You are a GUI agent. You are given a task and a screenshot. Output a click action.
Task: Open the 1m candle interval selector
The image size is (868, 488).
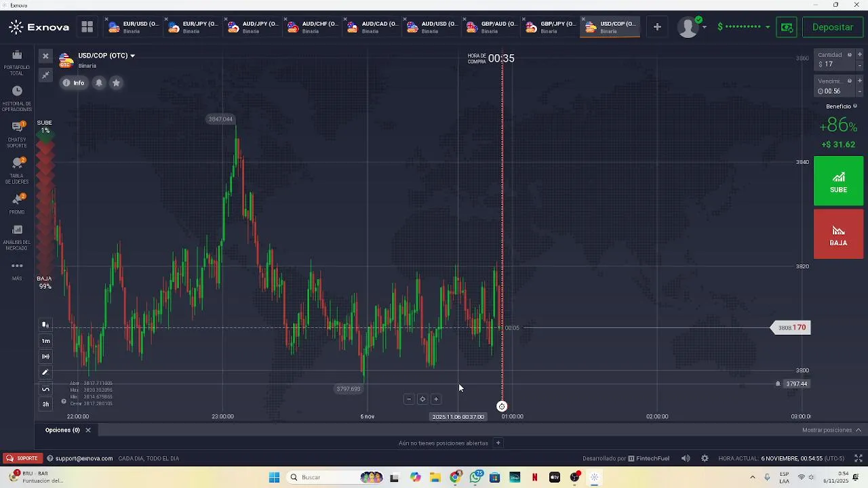pos(45,341)
